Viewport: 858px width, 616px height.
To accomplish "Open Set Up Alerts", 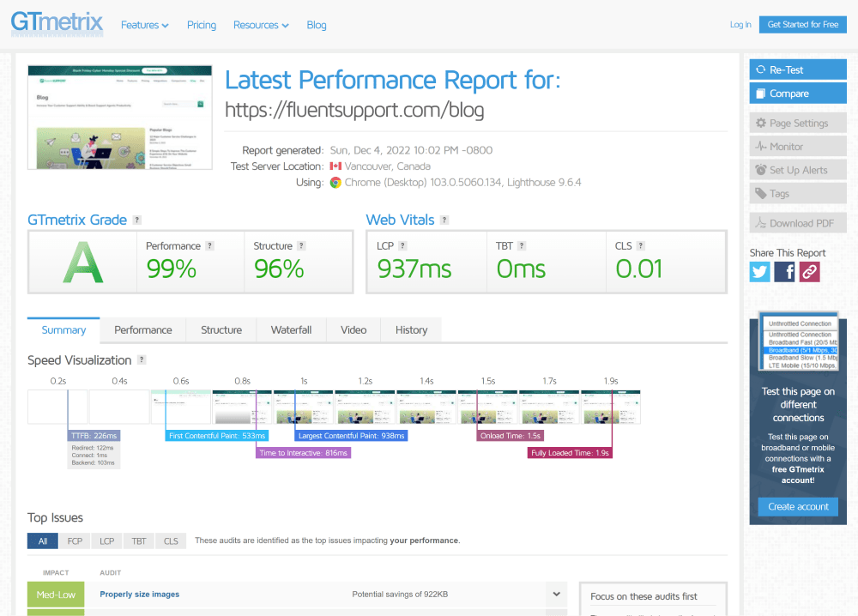I will [x=798, y=170].
